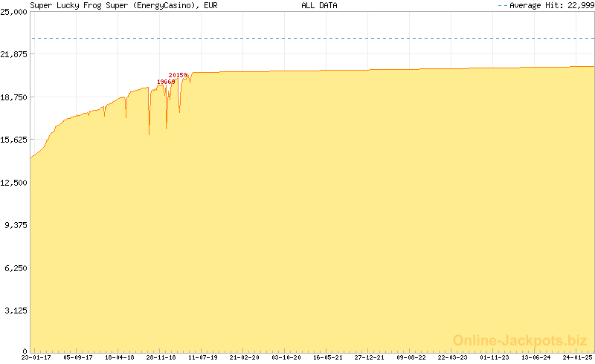
Task: Select the 27-12-21 date on x-axis
Action: pos(370,357)
